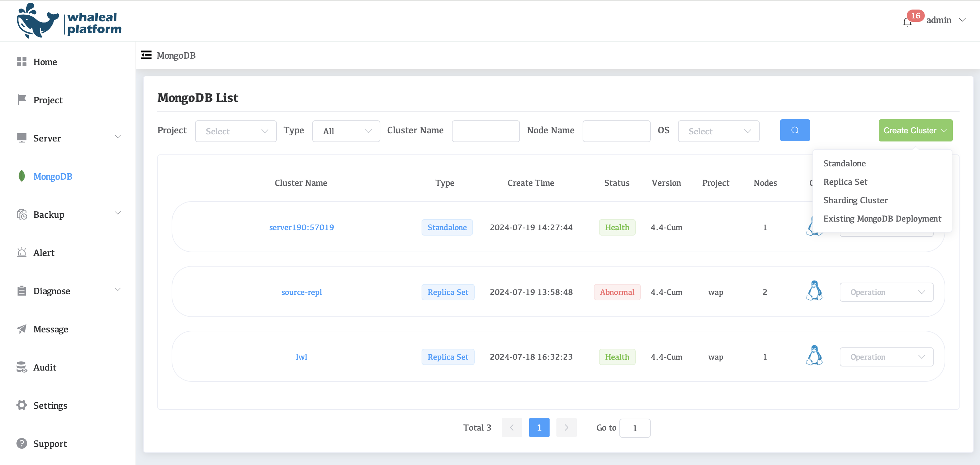980x465 pixels.
Task: Click the Go to page number field
Action: 635,428
